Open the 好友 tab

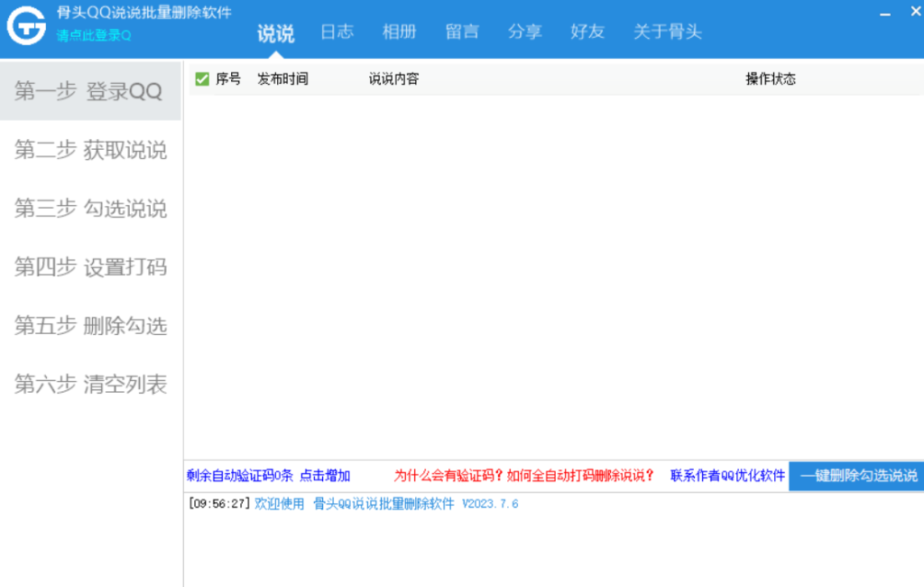(x=587, y=32)
